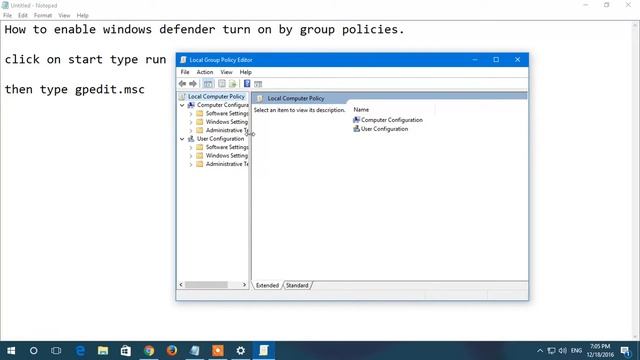The height and width of the screenshot is (360, 640).
Task: Open Action Center notification icon
Action: [x=625, y=351]
